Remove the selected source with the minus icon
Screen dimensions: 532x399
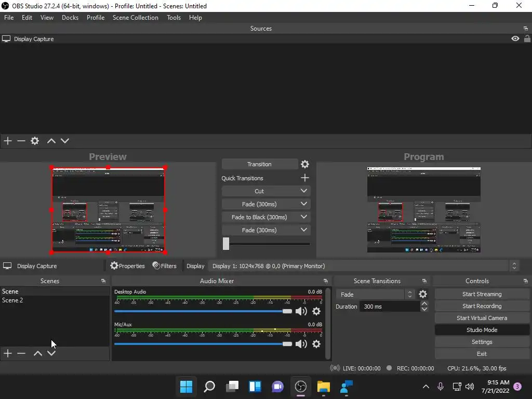tap(21, 141)
